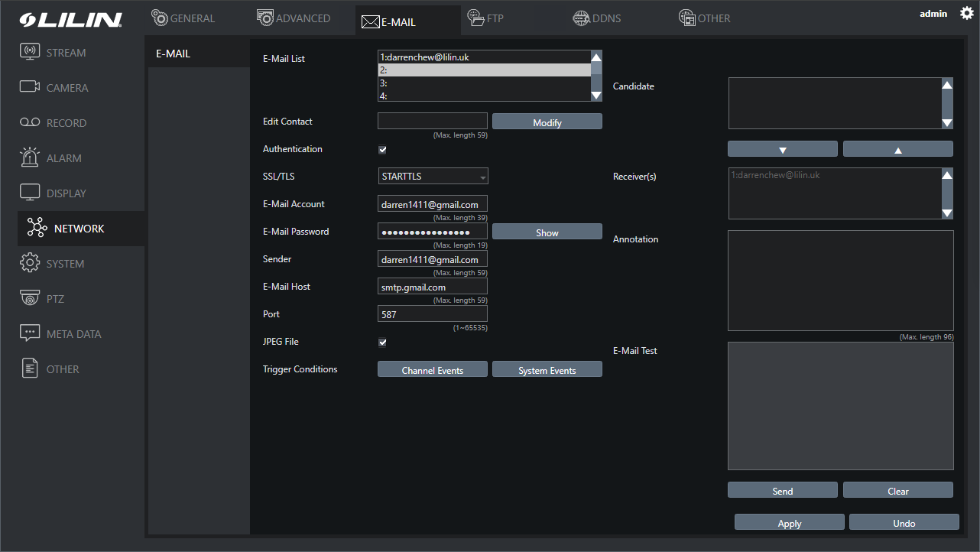
Task: Open the Stream section antenna icon
Action: click(x=30, y=53)
